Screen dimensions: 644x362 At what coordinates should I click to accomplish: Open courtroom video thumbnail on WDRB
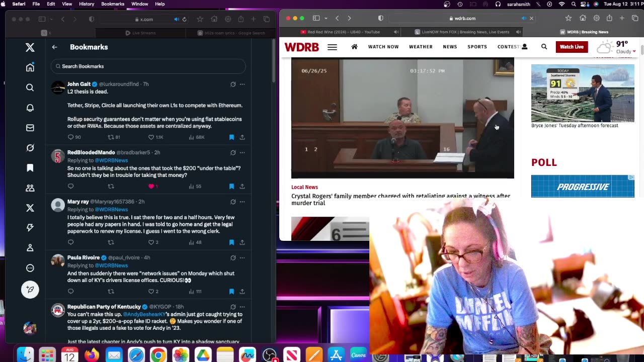pos(403,118)
